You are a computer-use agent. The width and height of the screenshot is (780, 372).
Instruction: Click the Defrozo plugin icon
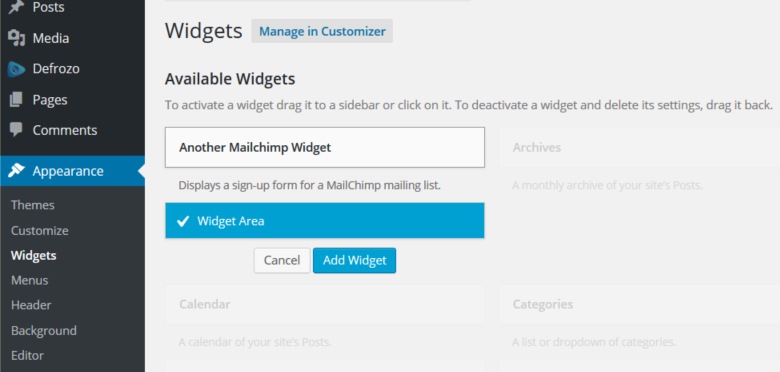point(16,69)
